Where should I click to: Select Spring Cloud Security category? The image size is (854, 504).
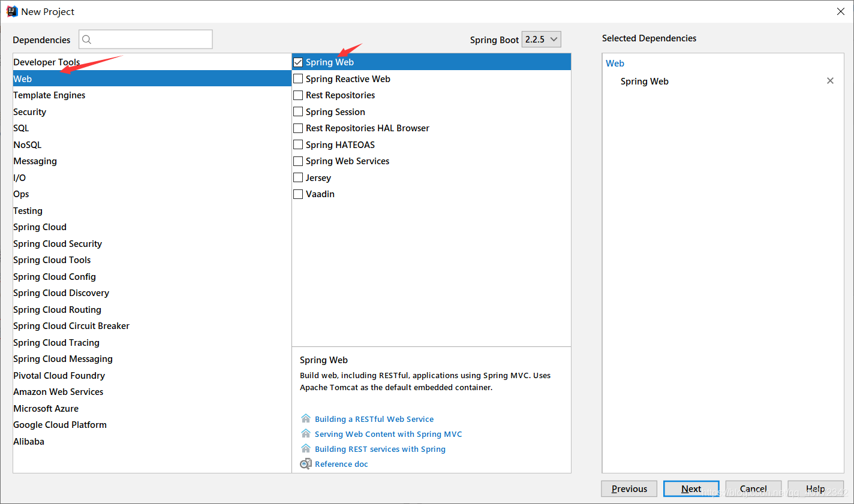point(152,243)
